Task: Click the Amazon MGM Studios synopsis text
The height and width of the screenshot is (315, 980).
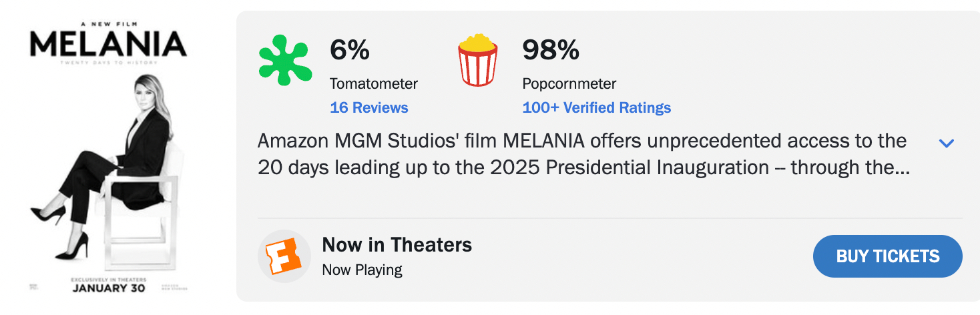Action: click(582, 154)
